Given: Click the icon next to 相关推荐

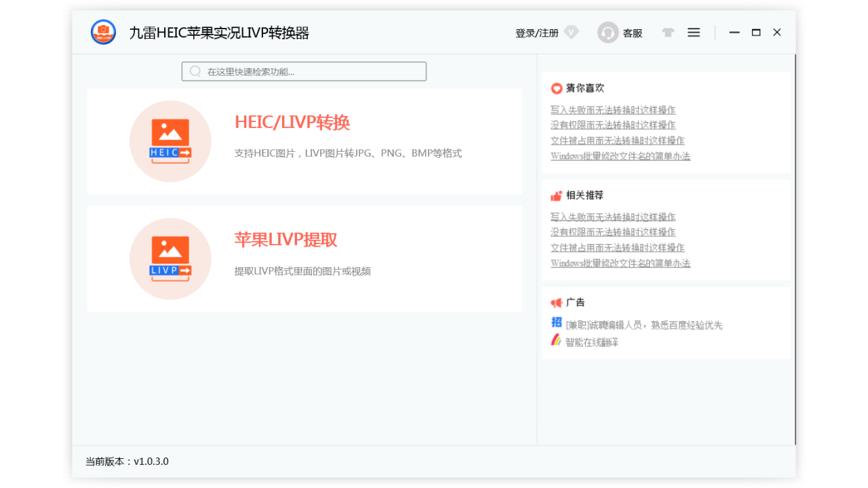Looking at the screenshot, I should (x=555, y=195).
